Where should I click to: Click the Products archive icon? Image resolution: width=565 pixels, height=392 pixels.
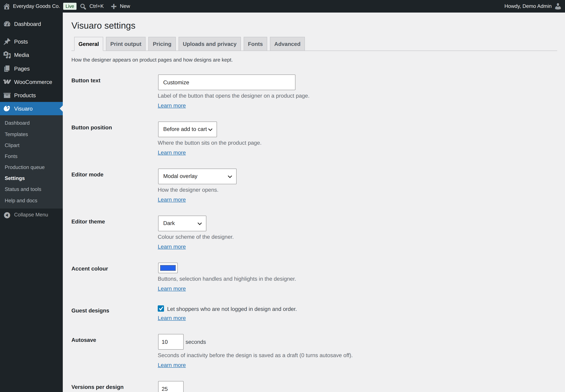(x=7, y=95)
